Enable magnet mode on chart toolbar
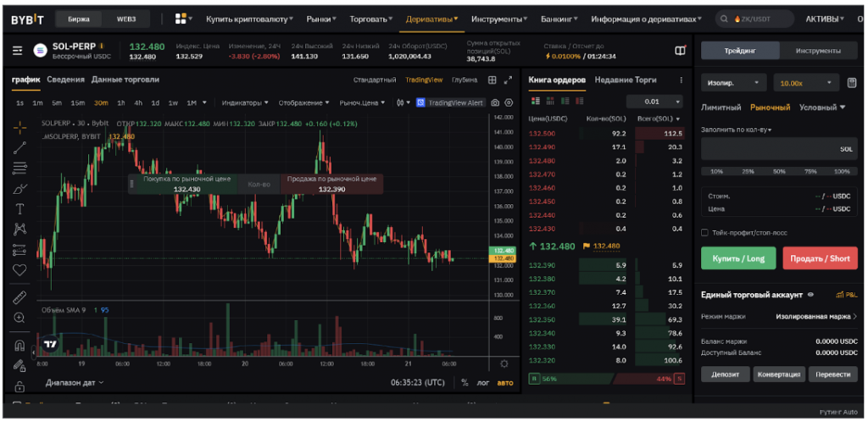 20,346
